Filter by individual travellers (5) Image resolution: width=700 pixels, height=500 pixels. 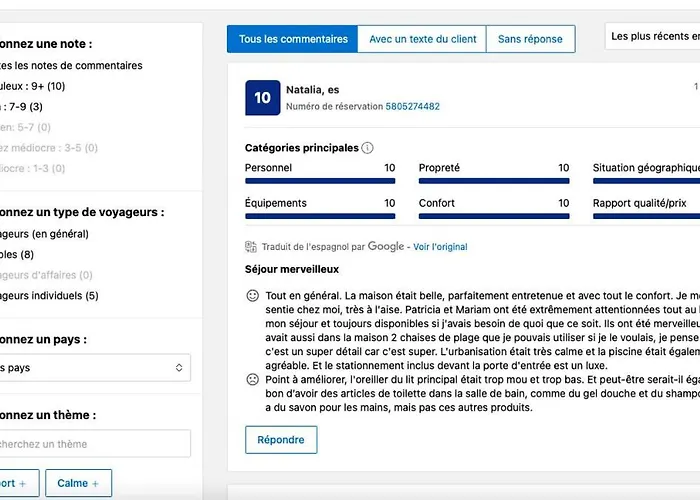click(x=50, y=296)
